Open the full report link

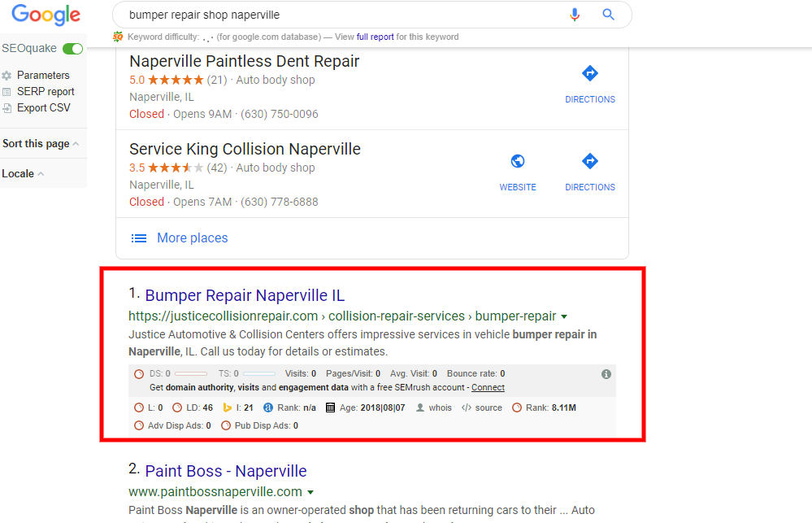pyautogui.click(x=375, y=37)
